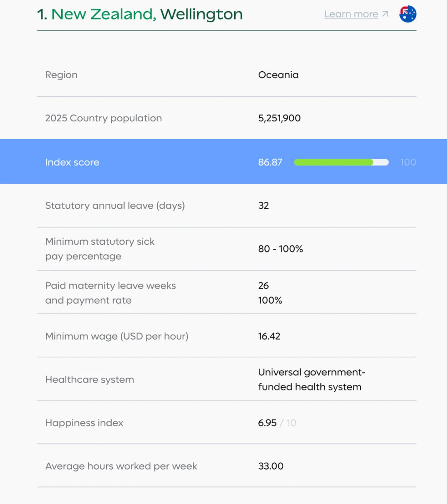Screen dimensions: 447x504
Task: Select the Oceania region value
Action: [278, 75]
